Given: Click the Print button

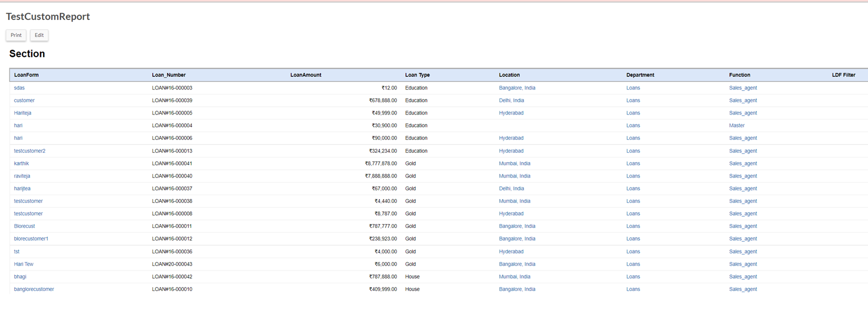Looking at the screenshot, I should [x=16, y=35].
